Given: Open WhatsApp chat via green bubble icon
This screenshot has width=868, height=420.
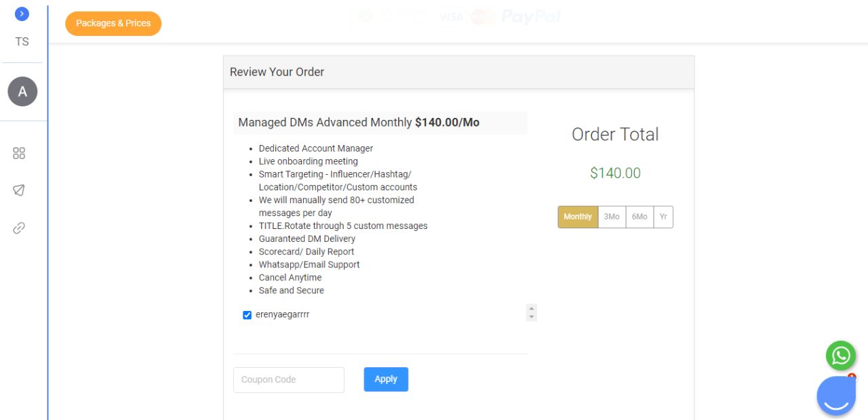Looking at the screenshot, I should (840, 355).
